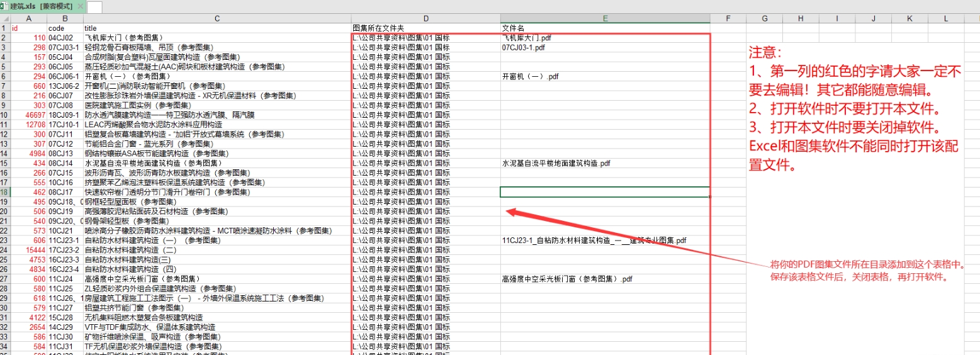Select column D header

[x=425, y=19]
